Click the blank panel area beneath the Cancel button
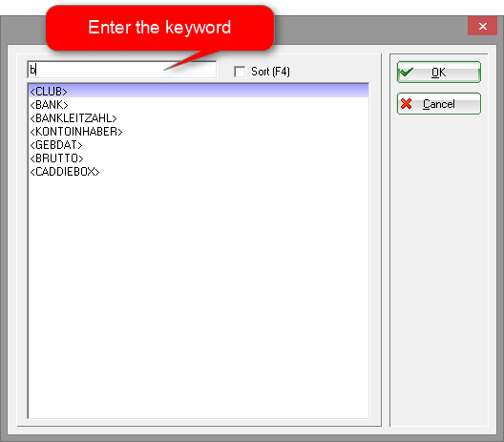This screenshot has height=442, width=504. pyautogui.click(x=439, y=270)
